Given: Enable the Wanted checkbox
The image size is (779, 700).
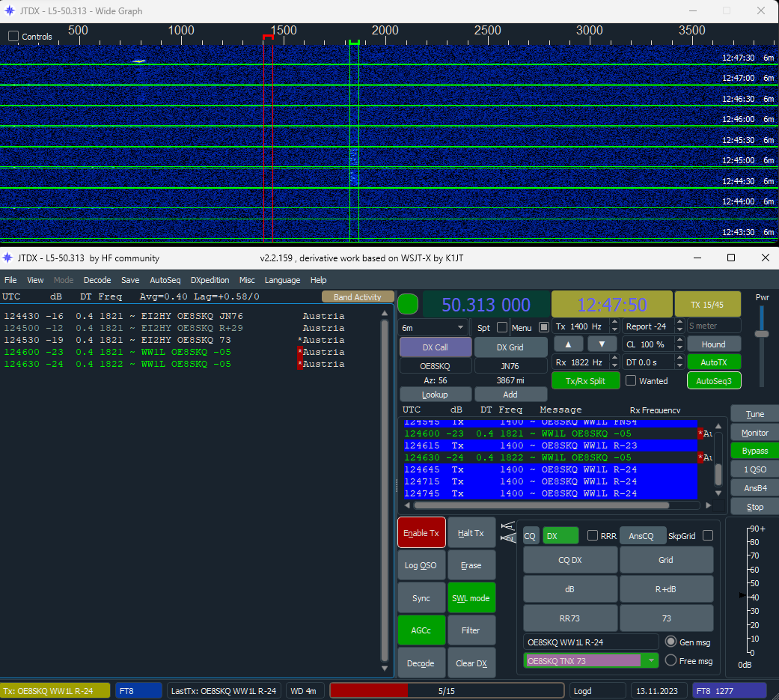Looking at the screenshot, I should click(x=631, y=381).
